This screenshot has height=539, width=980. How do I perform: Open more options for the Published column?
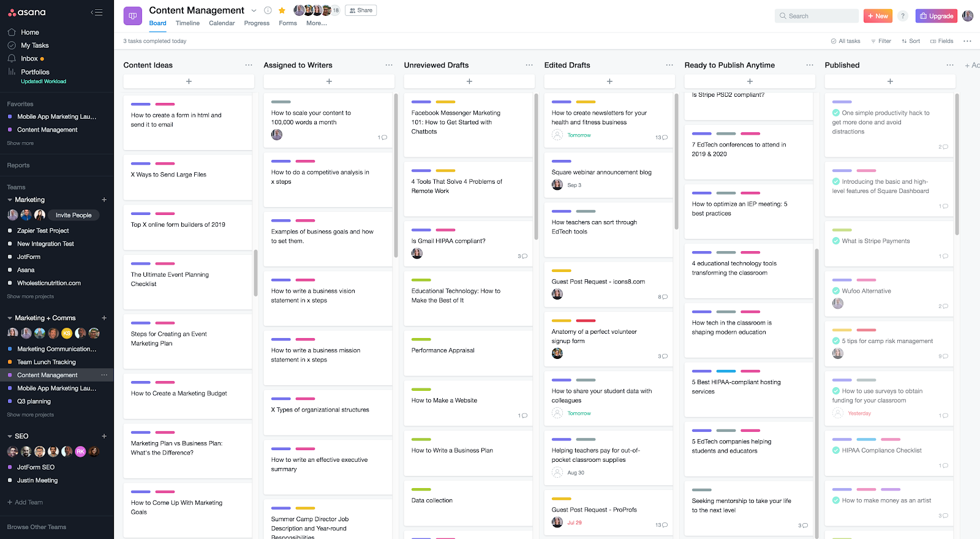click(x=949, y=65)
